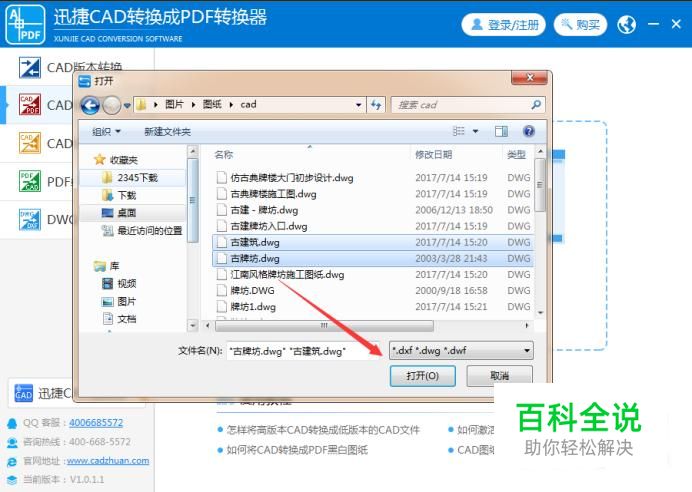
Task: Click 新建文件夹 new folder button
Action: point(167,131)
